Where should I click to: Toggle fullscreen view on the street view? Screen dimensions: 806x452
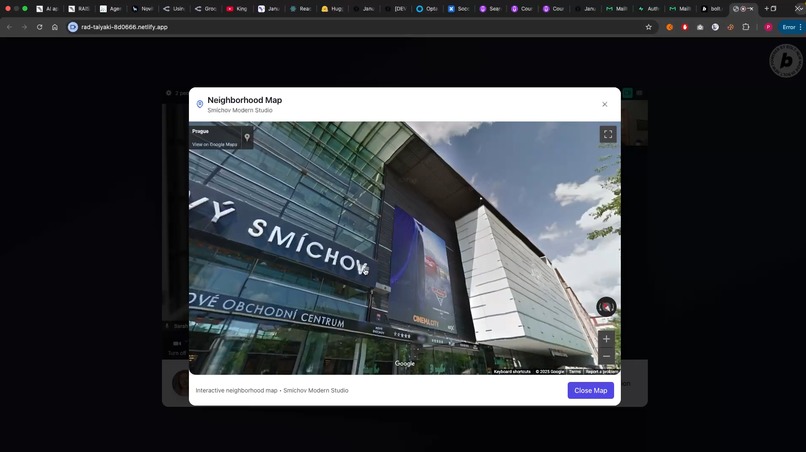[x=608, y=134]
